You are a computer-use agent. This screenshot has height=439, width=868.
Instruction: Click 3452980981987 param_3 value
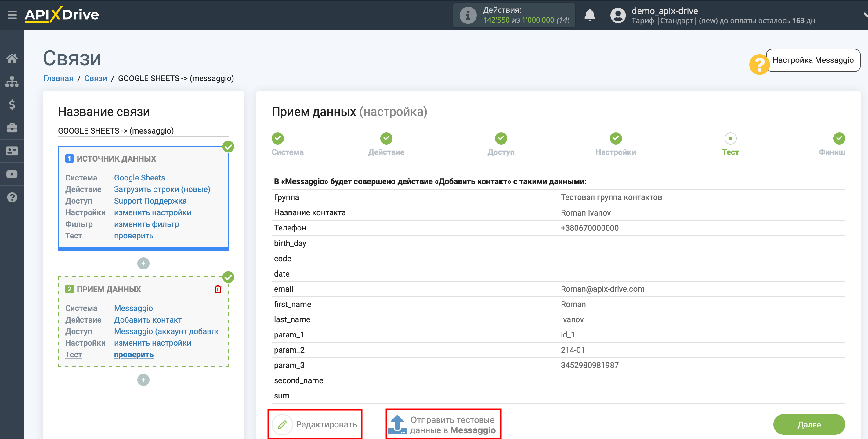pyautogui.click(x=590, y=365)
